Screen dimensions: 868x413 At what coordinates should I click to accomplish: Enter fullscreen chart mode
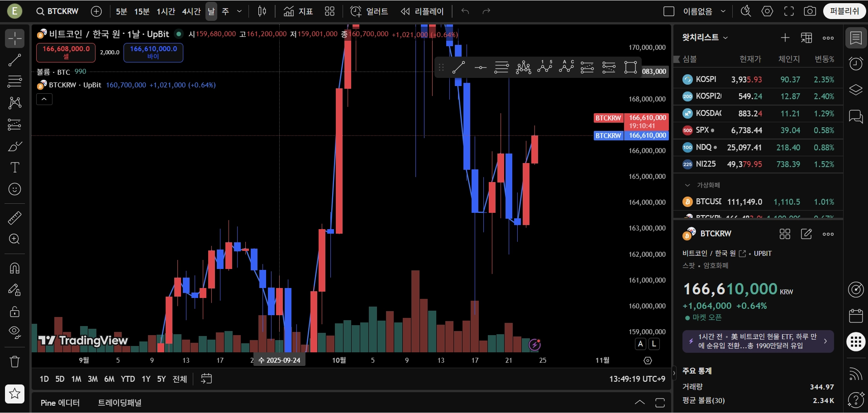pyautogui.click(x=789, y=11)
